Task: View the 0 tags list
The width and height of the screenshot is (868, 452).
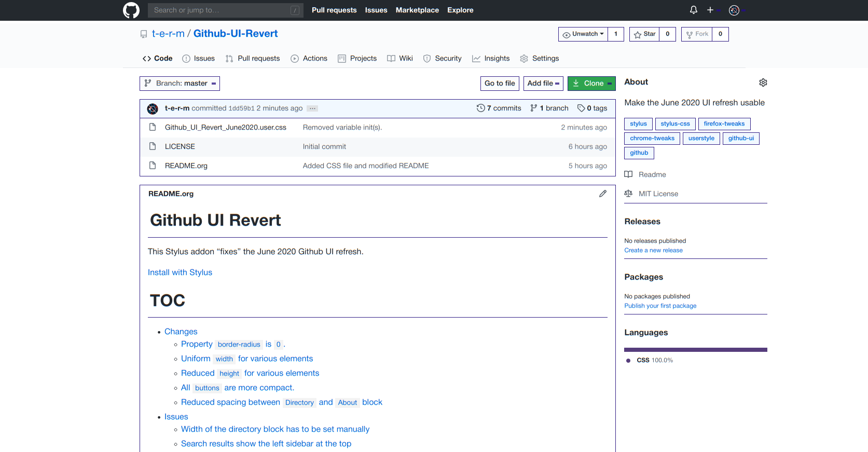Action: pyautogui.click(x=592, y=108)
